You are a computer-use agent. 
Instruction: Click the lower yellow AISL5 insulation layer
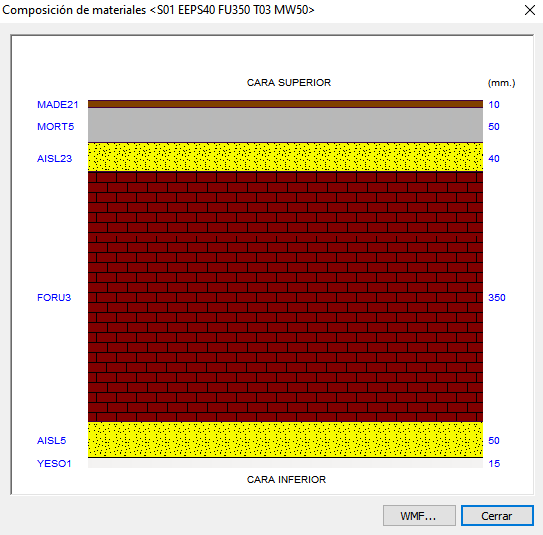coord(285,439)
